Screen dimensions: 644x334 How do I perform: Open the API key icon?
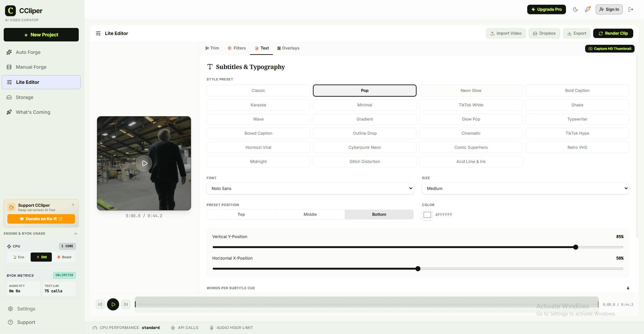pyautogui.click(x=587, y=9)
